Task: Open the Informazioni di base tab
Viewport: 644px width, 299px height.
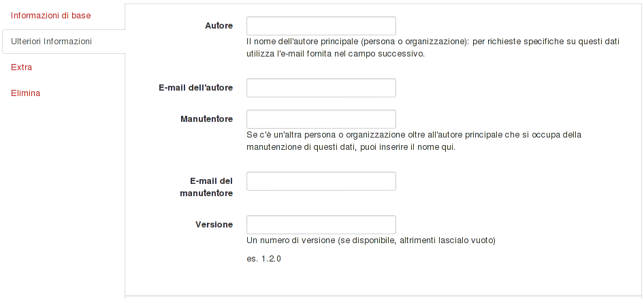Action: click(x=51, y=16)
